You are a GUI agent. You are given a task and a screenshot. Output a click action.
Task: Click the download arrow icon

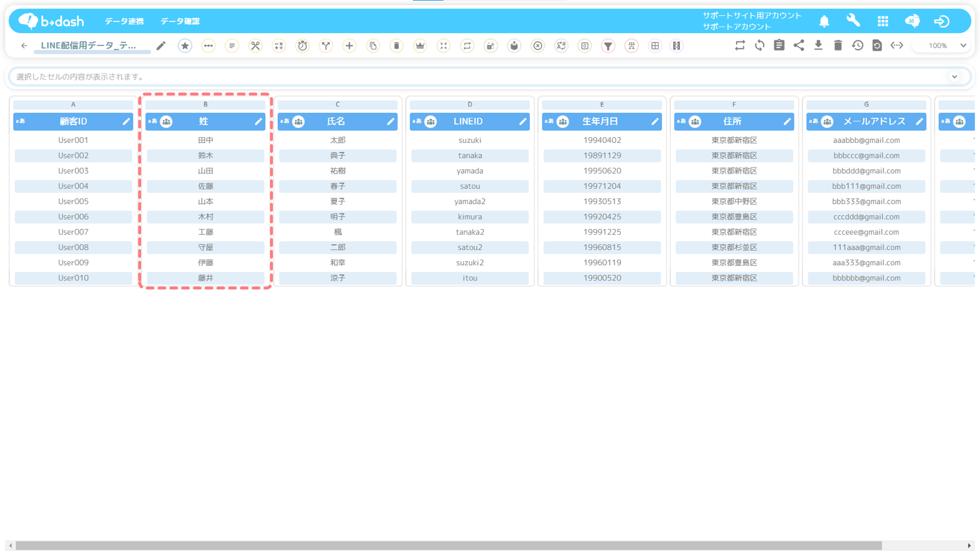click(x=818, y=46)
